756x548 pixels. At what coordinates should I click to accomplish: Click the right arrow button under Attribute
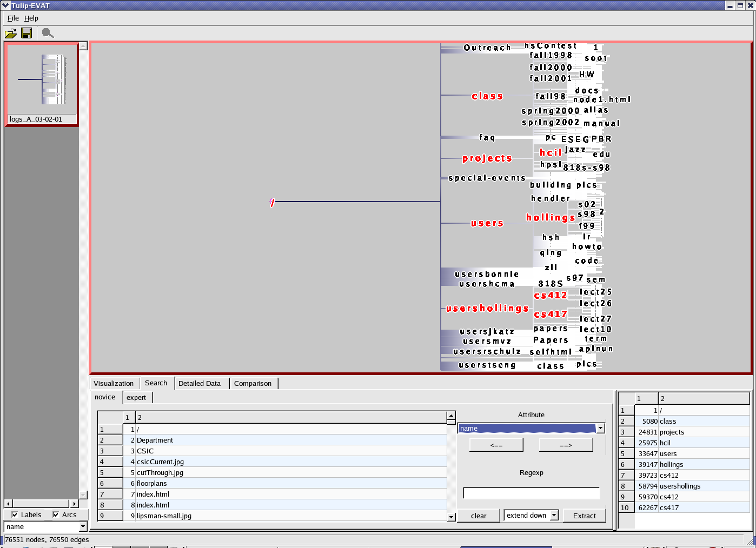[x=566, y=445]
